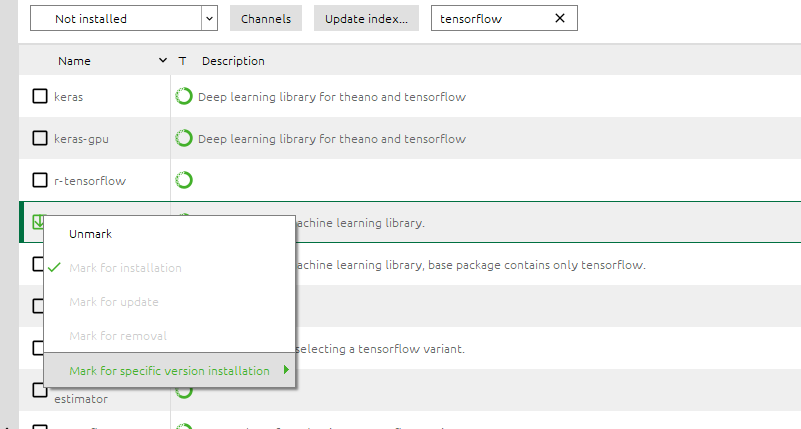Click description about selecting a tensorflow variant
Image resolution: width=801 pixels, height=429 pixels.
click(380, 349)
